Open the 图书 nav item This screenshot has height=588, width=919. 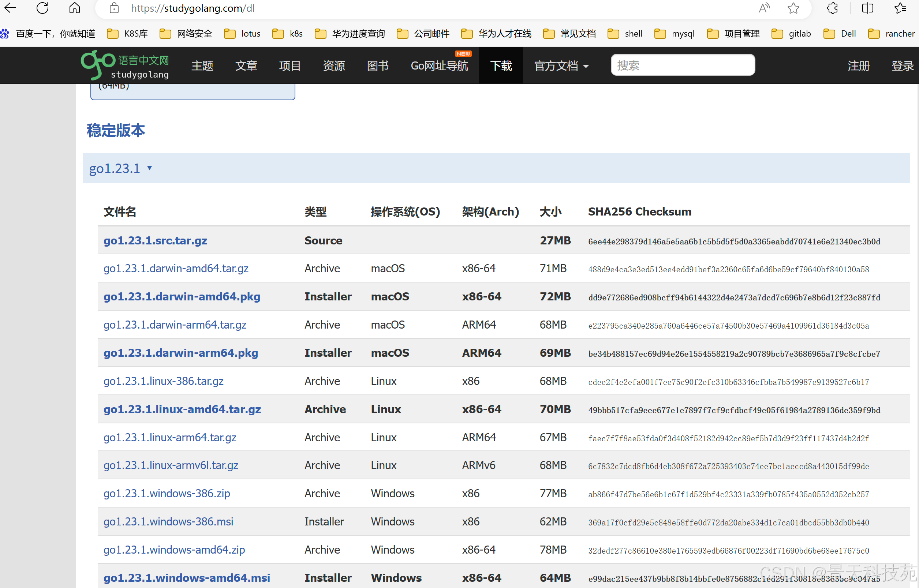(378, 65)
